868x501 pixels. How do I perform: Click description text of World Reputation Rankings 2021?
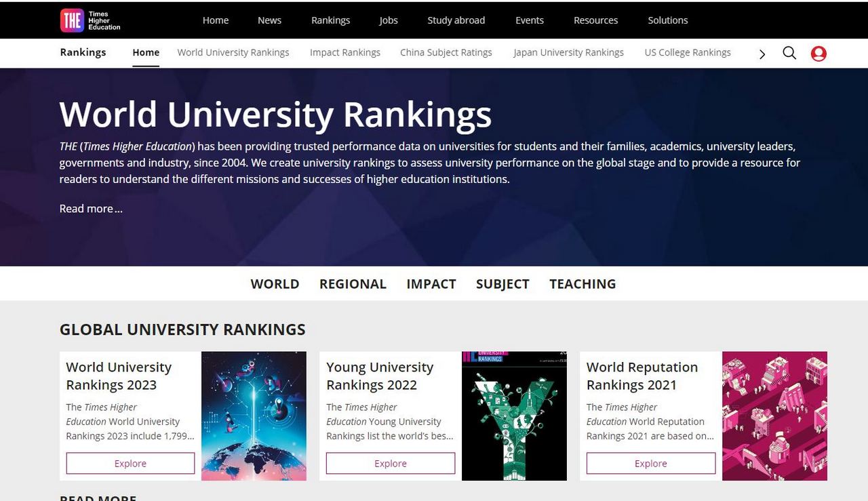click(x=650, y=422)
